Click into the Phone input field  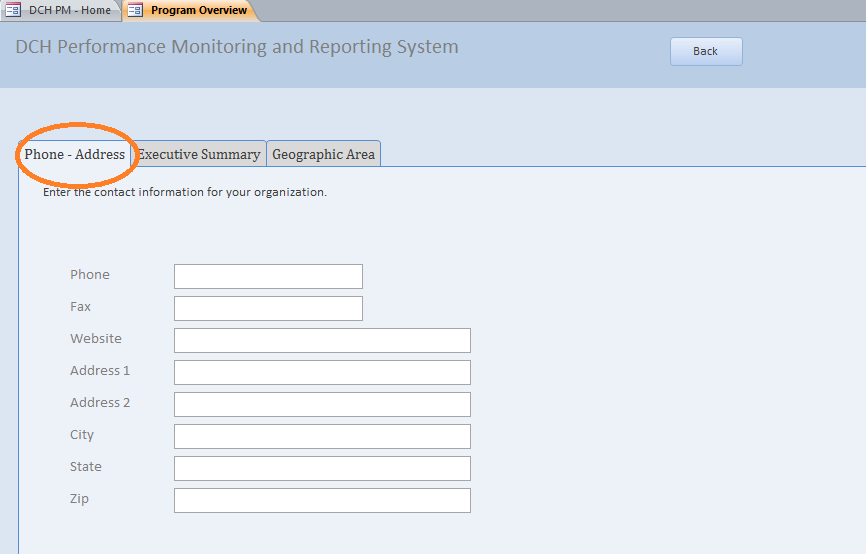point(268,276)
